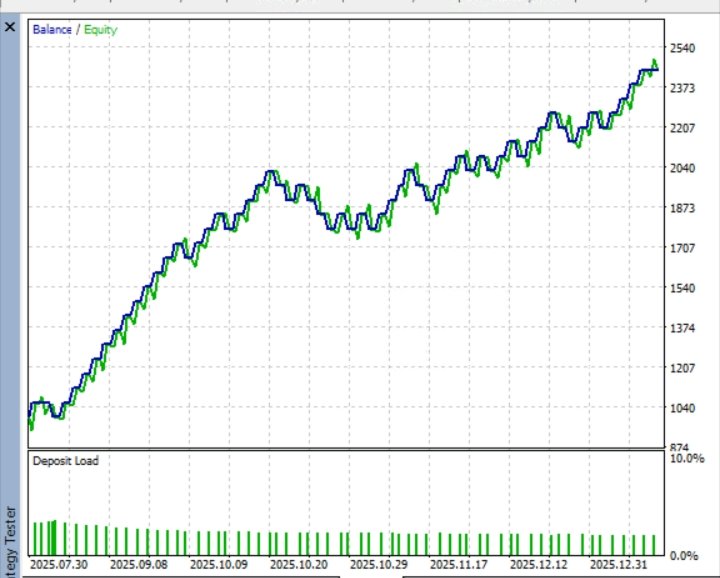The width and height of the screenshot is (720, 578).
Task: Click the Deposit Load chart label
Action: click(x=66, y=461)
